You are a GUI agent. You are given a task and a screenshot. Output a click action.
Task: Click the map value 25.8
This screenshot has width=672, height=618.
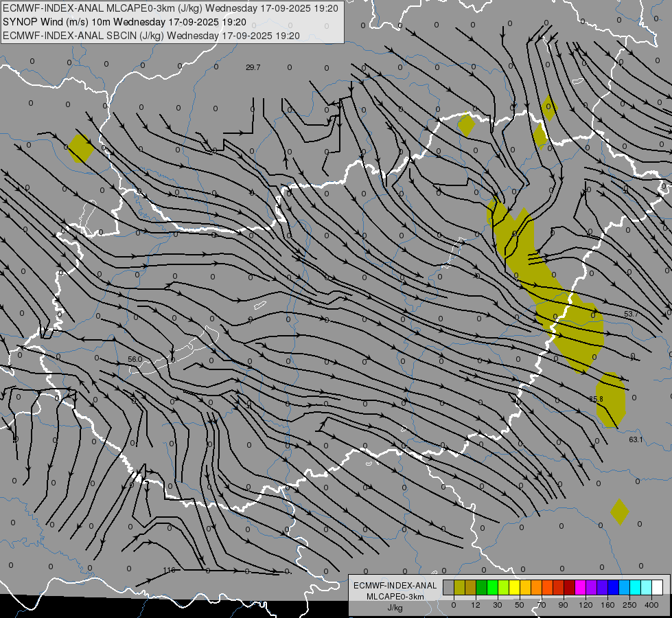596,399
